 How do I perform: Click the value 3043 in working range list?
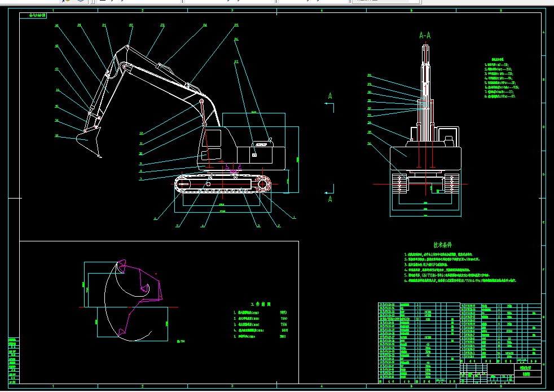pos(283,337)
